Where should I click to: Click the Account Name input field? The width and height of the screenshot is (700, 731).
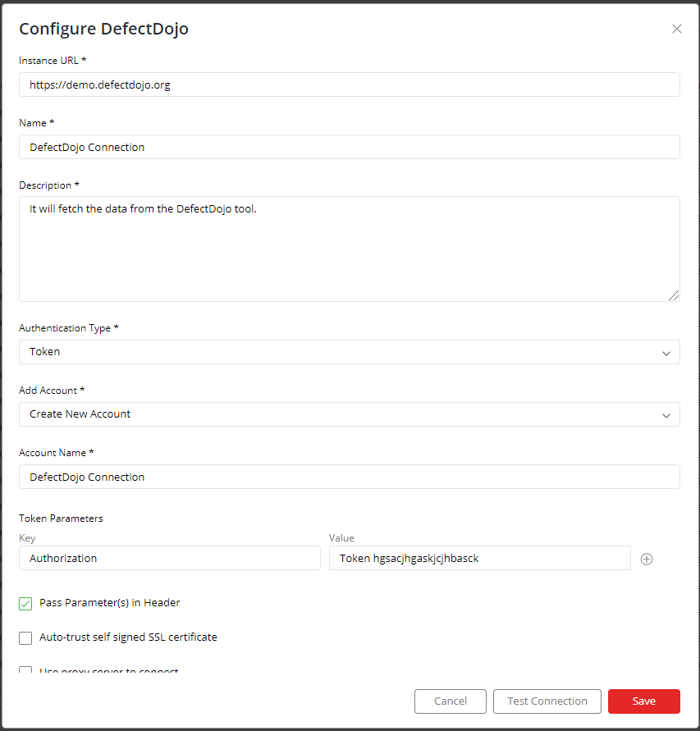(350, 477)
